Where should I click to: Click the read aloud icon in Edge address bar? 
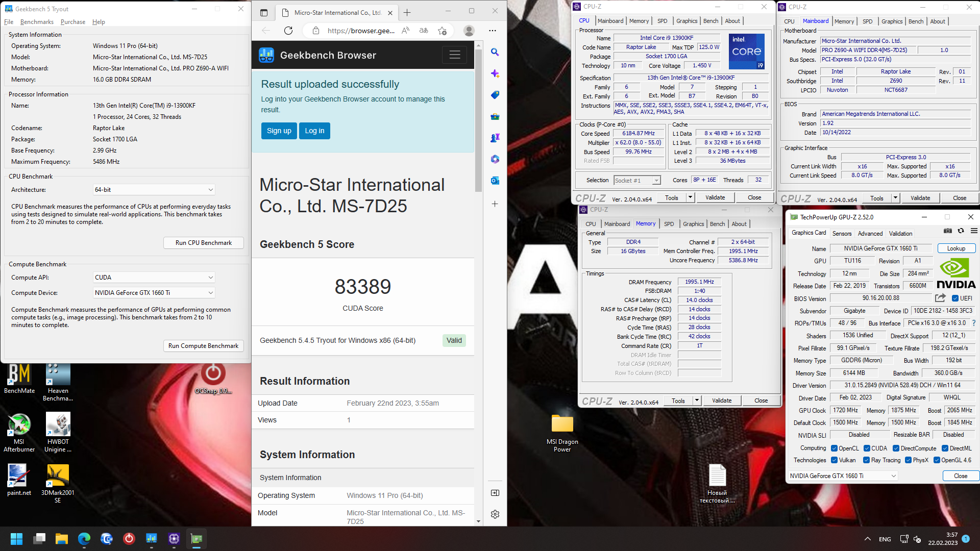(x=405, y=31)
